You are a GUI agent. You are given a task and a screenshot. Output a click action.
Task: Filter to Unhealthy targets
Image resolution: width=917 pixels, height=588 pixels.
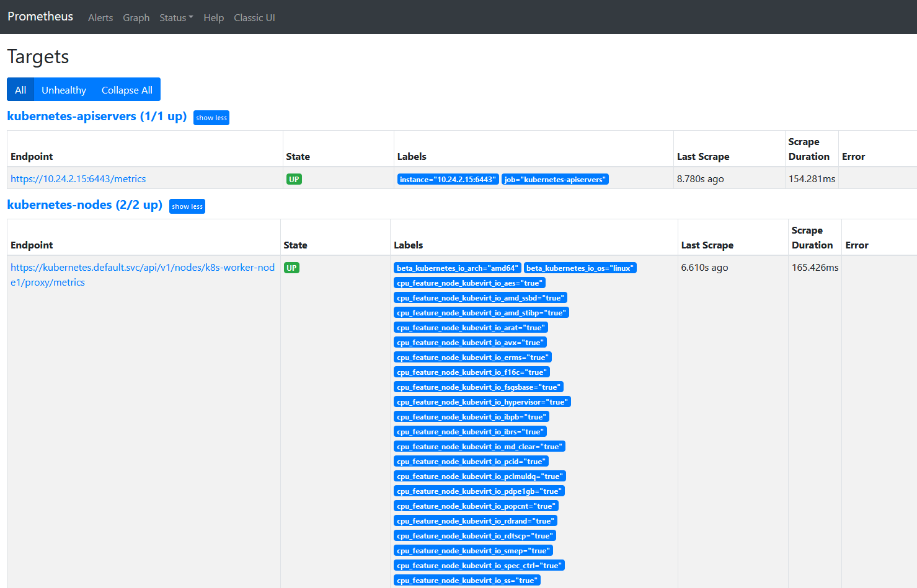(64, 90)
